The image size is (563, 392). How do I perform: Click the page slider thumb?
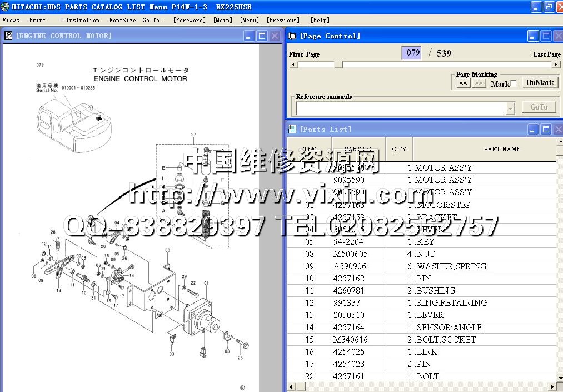coord(338,64)
